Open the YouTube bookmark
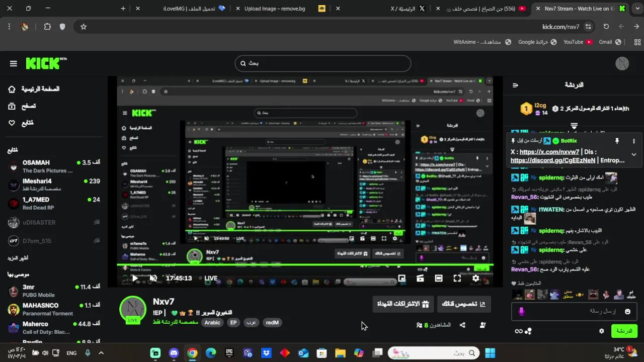644x362 pixels. click(x=578, y=42)
